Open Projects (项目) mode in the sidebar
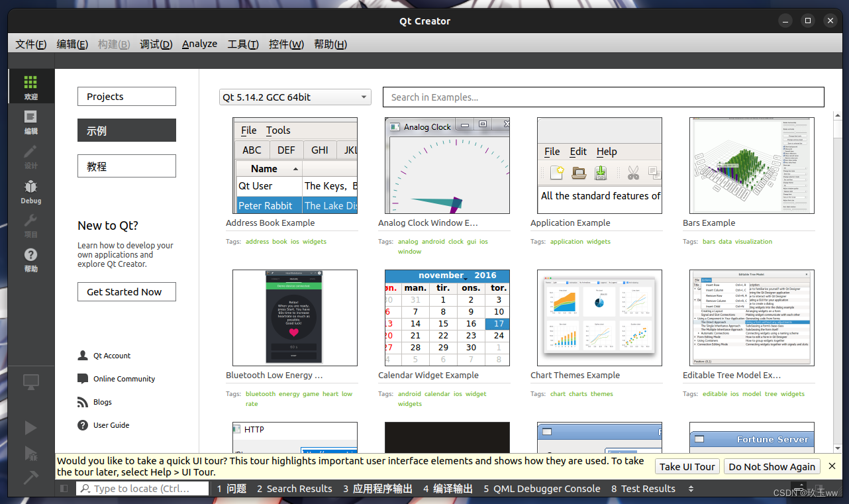The image size is (849, 504). [30, 225]
